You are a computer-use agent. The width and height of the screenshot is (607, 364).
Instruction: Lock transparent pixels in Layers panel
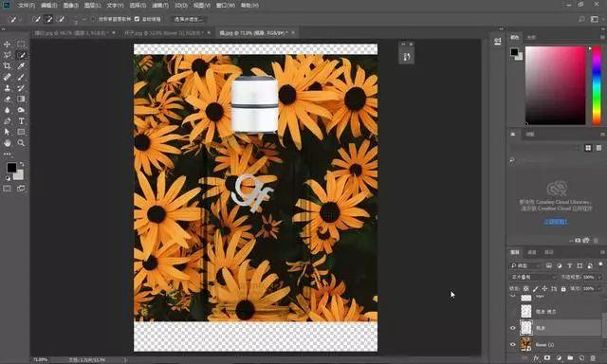(x=525, y=289)
